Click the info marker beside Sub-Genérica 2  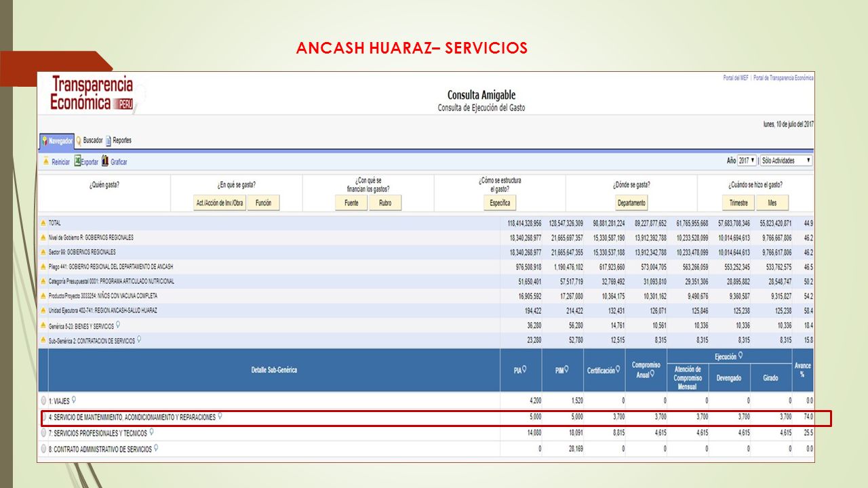point(138,340)
